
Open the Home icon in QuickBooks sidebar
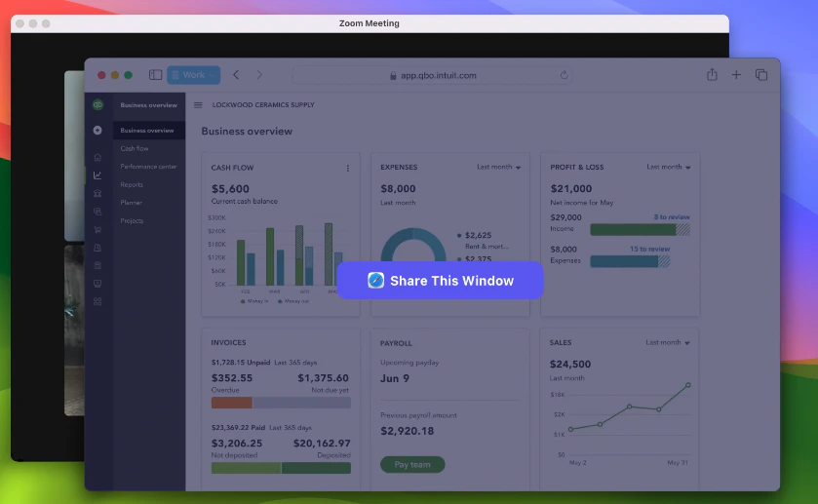coord(97,157)
